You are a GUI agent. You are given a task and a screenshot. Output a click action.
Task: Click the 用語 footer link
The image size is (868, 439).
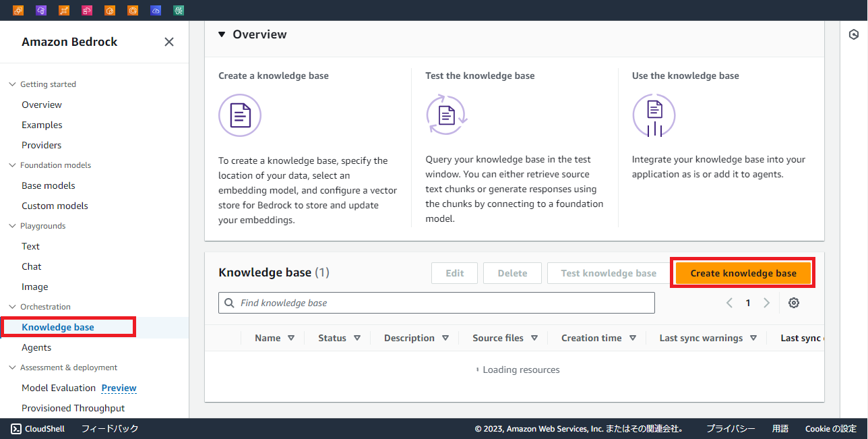pyautogui.click(x=780, y=428)
